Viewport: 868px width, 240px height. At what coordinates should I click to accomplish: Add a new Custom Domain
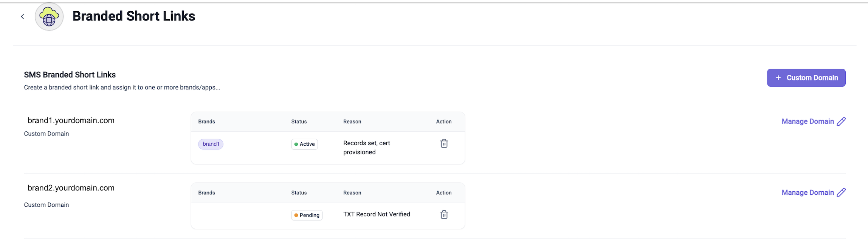pyautogui.click(x=806, y=78)
